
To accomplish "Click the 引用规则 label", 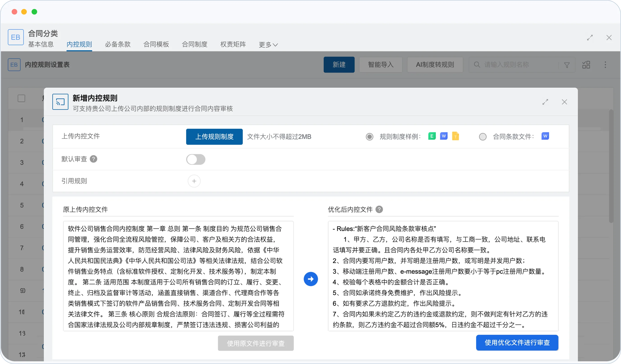I will click(x=74, y=181).
